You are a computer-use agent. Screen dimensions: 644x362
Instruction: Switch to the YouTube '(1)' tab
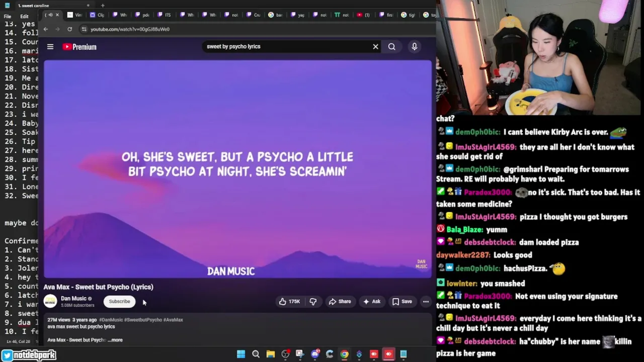tap(363, 15)
